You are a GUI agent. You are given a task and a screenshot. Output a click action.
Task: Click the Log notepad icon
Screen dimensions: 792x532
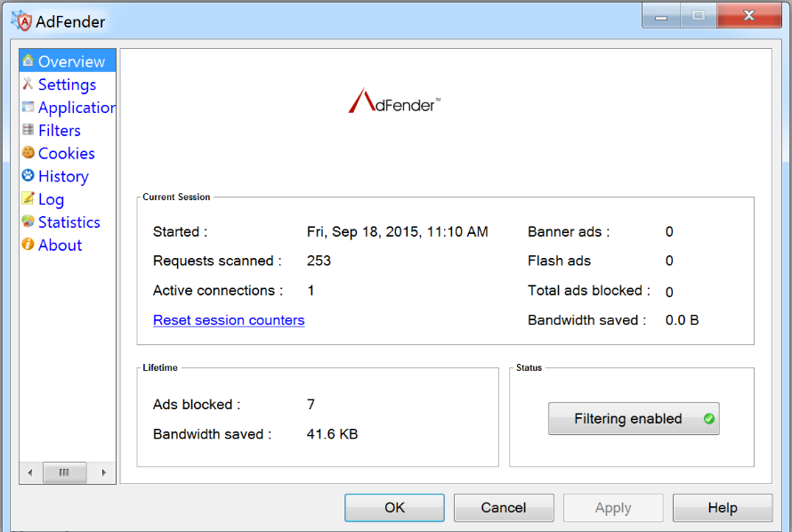[x=28, y=198]
